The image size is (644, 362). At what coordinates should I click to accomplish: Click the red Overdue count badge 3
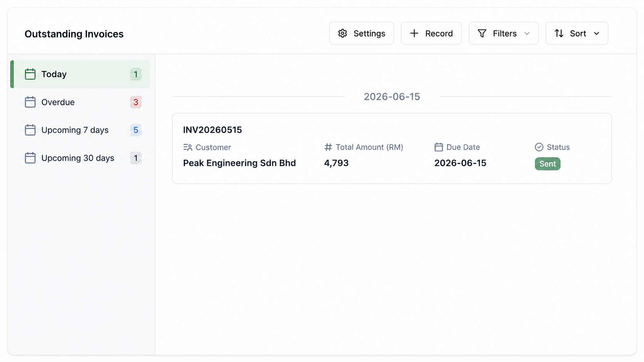(136, 102)
